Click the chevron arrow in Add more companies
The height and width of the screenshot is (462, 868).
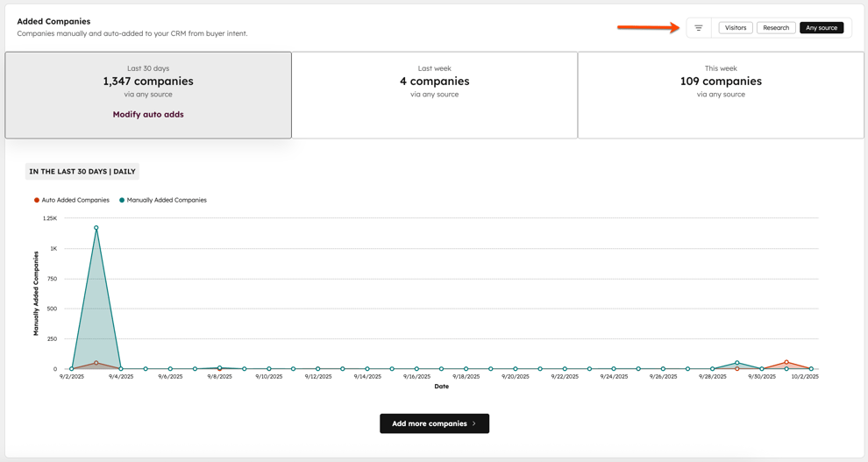tap(474, 424)
